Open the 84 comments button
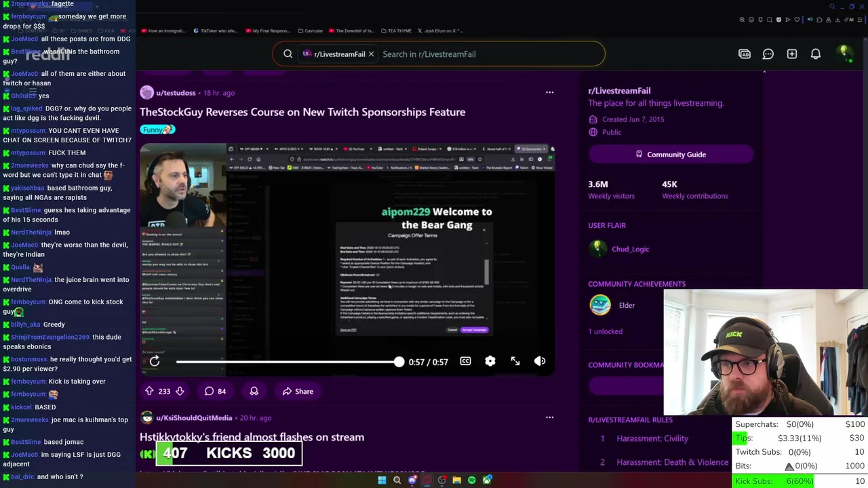 (216, 391)
